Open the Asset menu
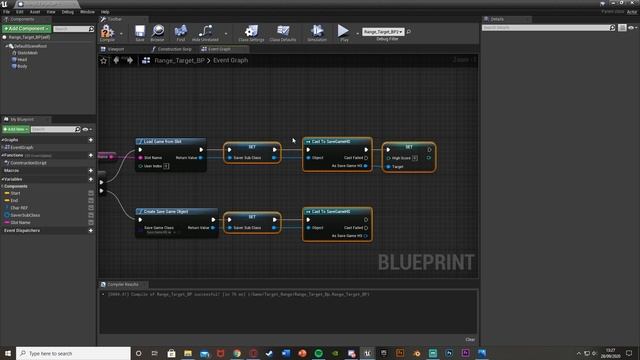The width and height of the screenshot is (640, 360). pos(35,12)
